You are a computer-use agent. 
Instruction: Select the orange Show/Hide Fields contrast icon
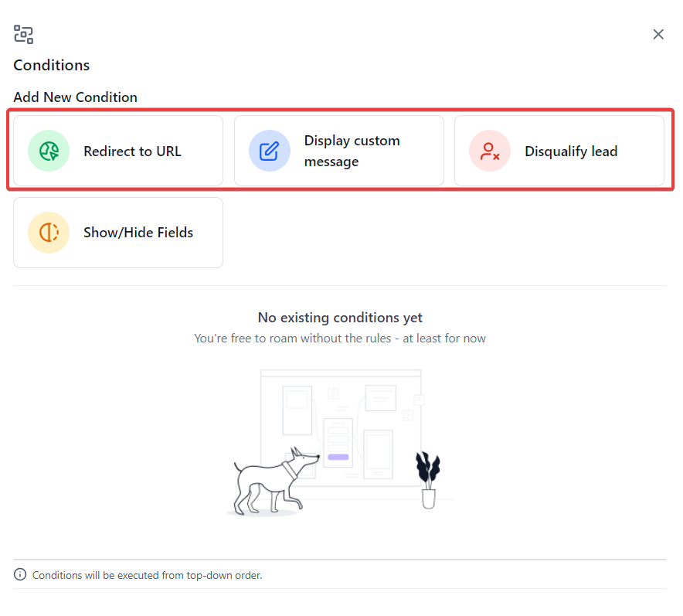(48, 232)
